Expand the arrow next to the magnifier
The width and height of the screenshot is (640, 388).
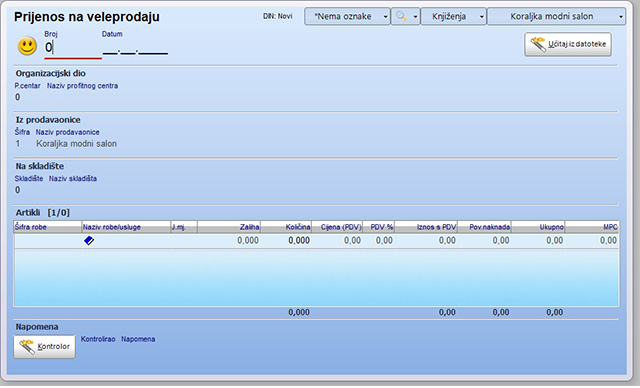pos(415,17)
